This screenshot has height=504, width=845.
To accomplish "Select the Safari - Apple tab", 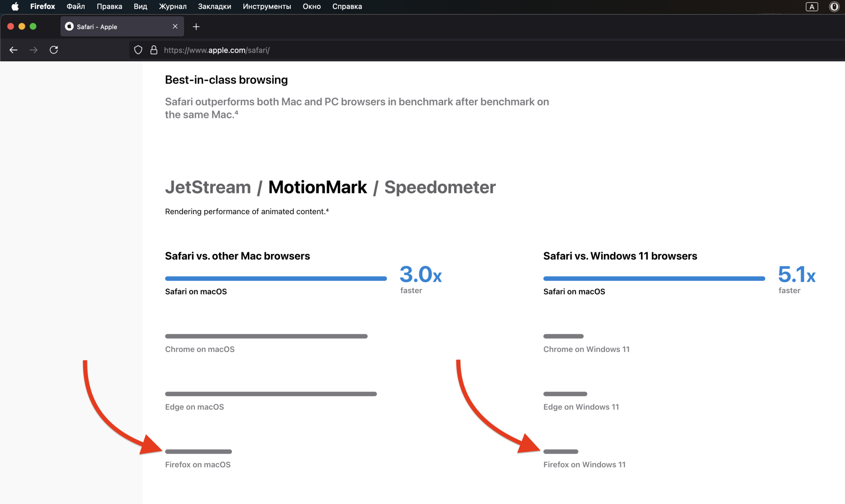I will click(122, 27).
